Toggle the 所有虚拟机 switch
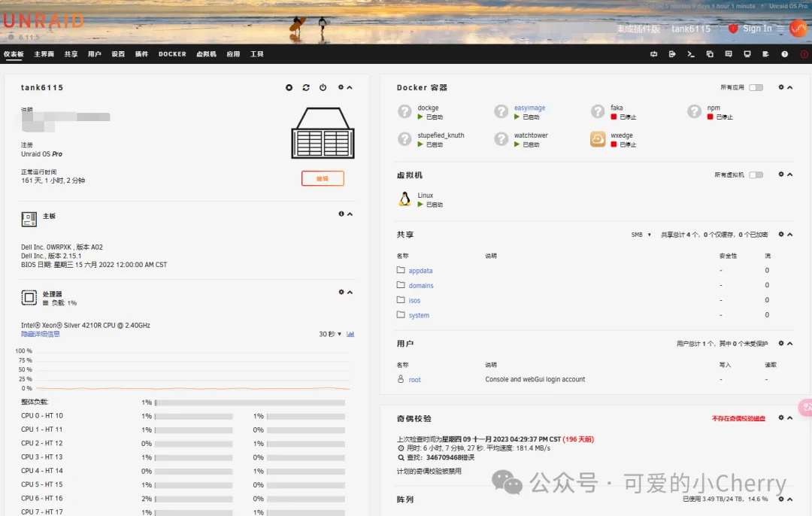Screen dimensions: 812x516 pyautogui.click(x=756, y=175)
